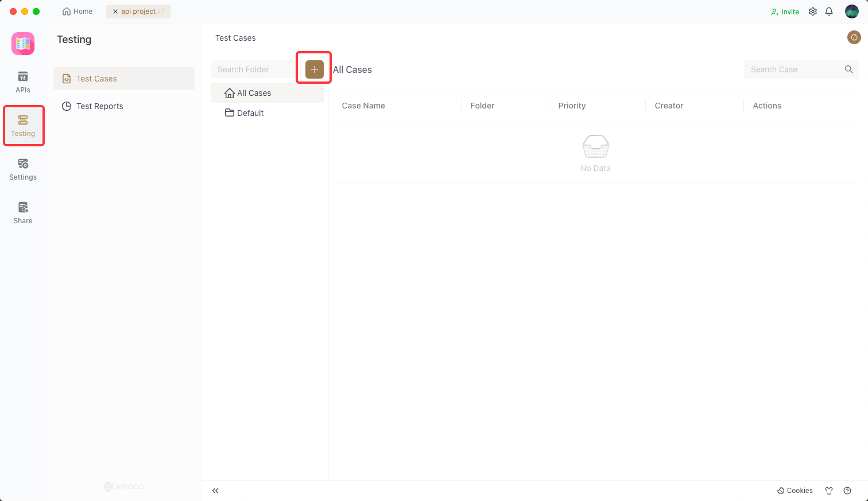Open the user avatar menu

(x=852, y=11)
